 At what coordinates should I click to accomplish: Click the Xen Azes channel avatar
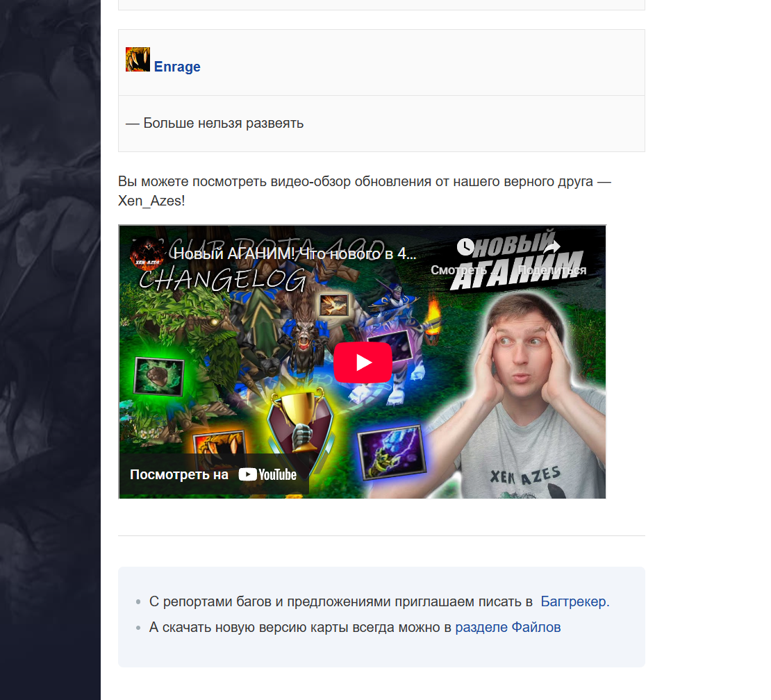(x=148, y=254)
